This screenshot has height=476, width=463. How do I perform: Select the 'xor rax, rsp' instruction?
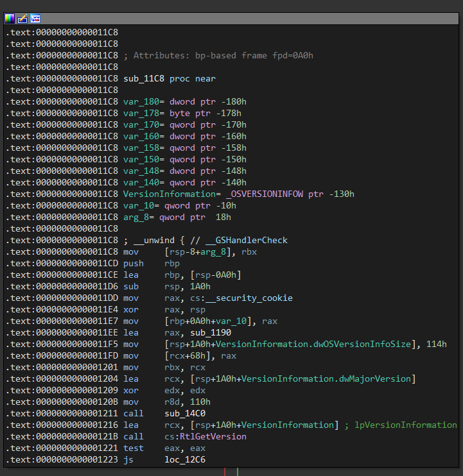point(164,309)
